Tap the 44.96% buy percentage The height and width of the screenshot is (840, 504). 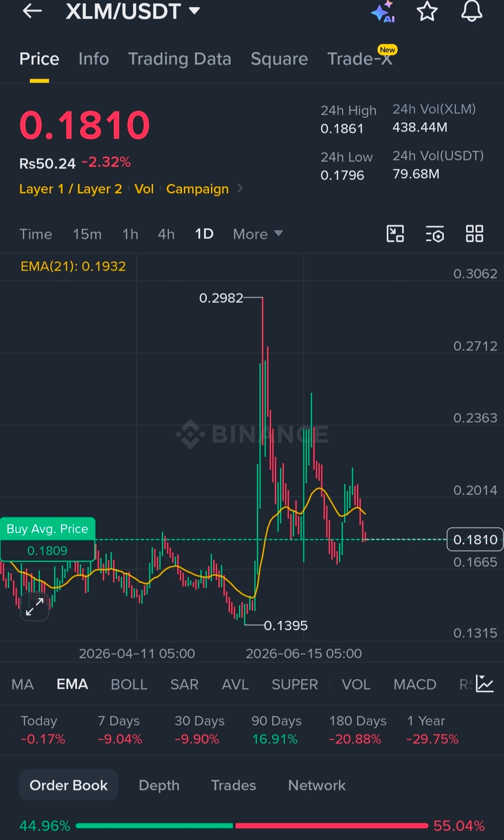click(44, 826)
